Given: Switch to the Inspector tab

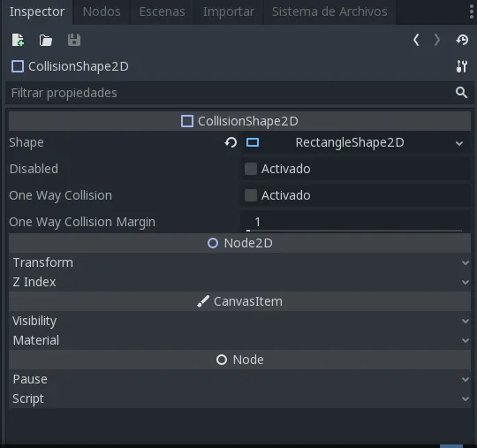Looking at the screenshot, I should 37,11.
